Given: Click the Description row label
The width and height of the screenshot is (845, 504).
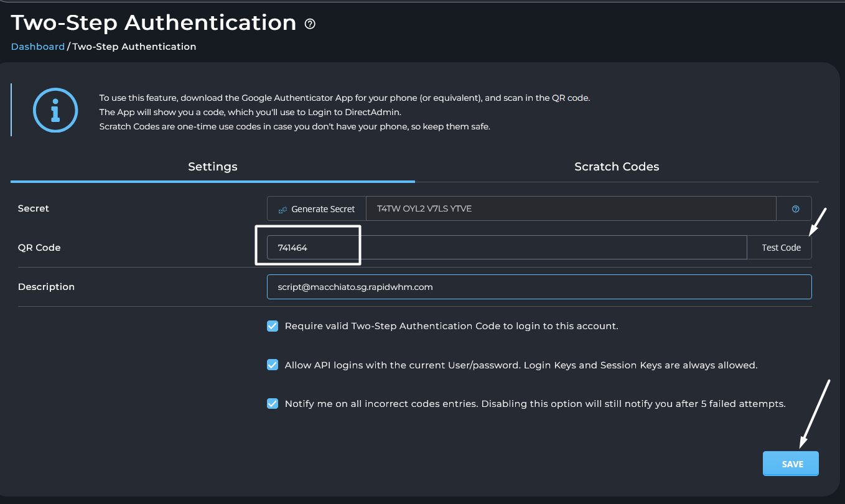Looking at the screenshot, I should (x=46, y=287).
